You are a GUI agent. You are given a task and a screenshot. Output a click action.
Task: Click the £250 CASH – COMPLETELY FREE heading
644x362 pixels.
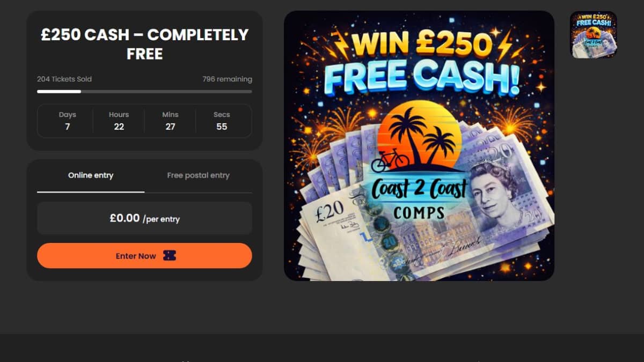(x=144, y=45)
